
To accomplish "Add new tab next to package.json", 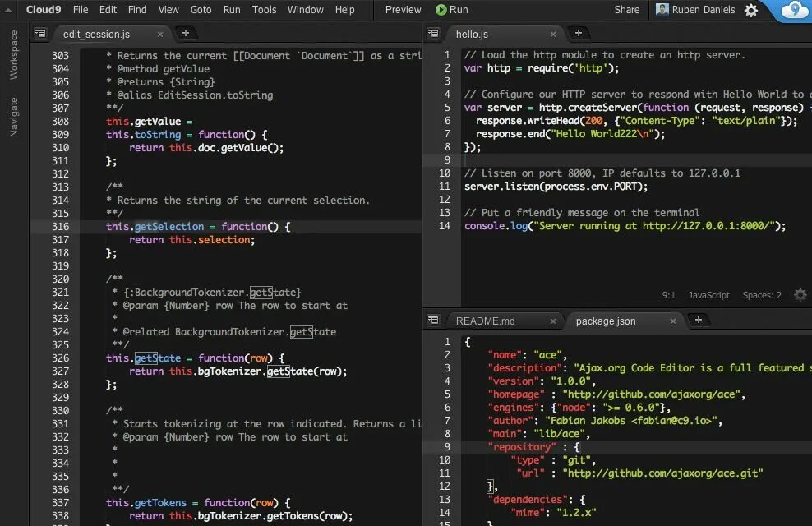I will [x=698, y=320].
